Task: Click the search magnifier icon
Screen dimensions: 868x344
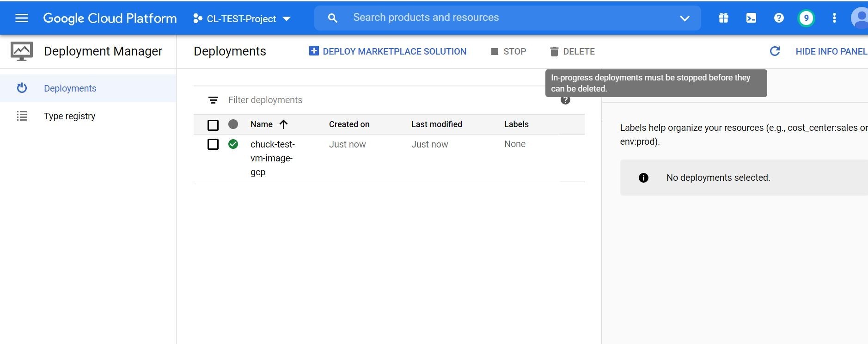Action: click(x=332, y=18)
